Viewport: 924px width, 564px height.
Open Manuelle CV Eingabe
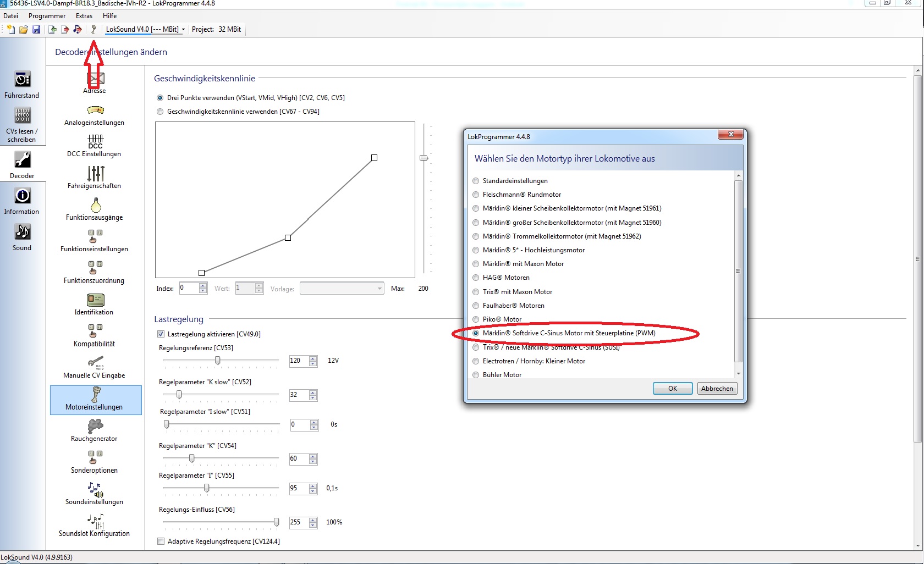pyautogui.click(x=95, y=368)
